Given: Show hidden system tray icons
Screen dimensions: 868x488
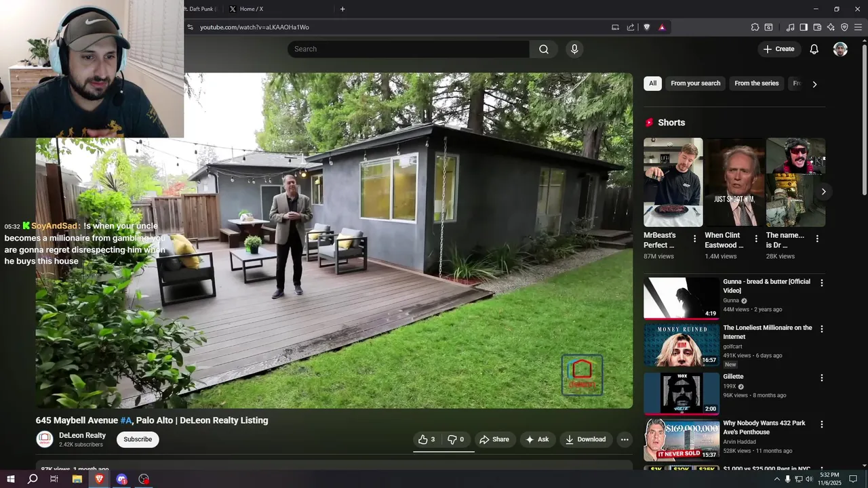Looking at the screenshot, I should tap(776, 479).
